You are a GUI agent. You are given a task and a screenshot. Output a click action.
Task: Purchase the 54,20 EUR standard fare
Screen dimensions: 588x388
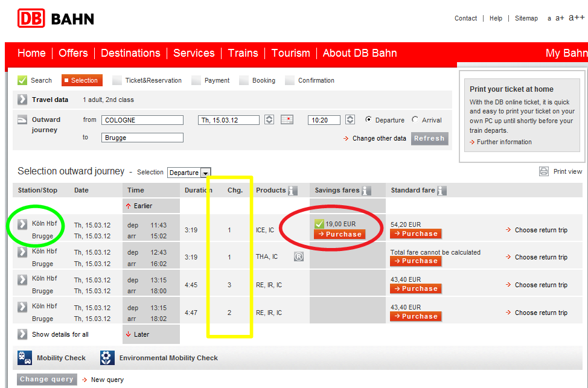[416, 234]
